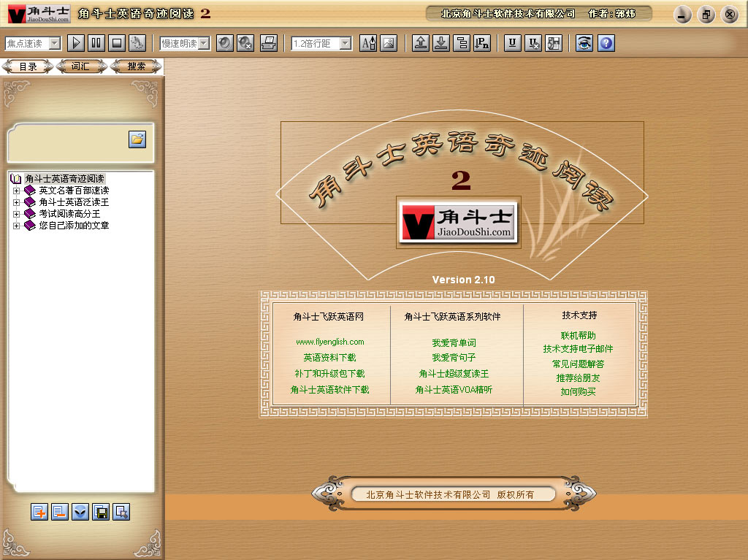This screenshot has width=748, height=560.
Task: Open the www.flyenglish.com link
Action: [x=329, y=342]
